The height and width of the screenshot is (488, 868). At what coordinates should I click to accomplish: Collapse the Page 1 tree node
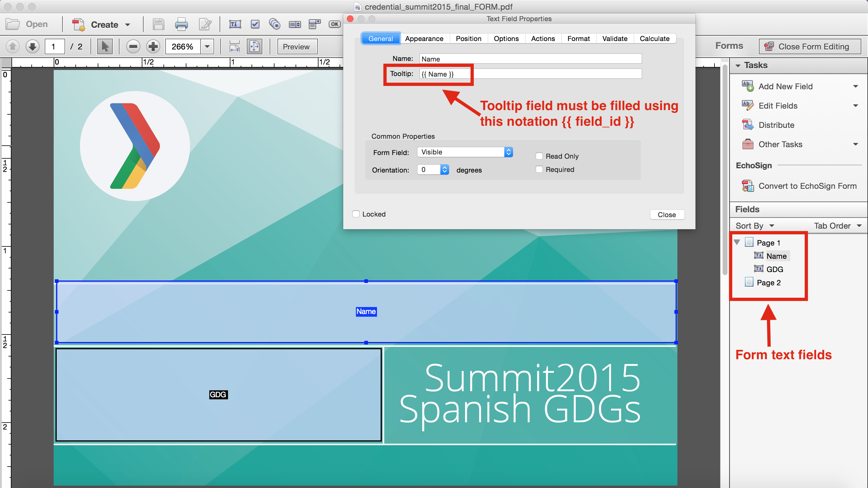click(737, 242)
